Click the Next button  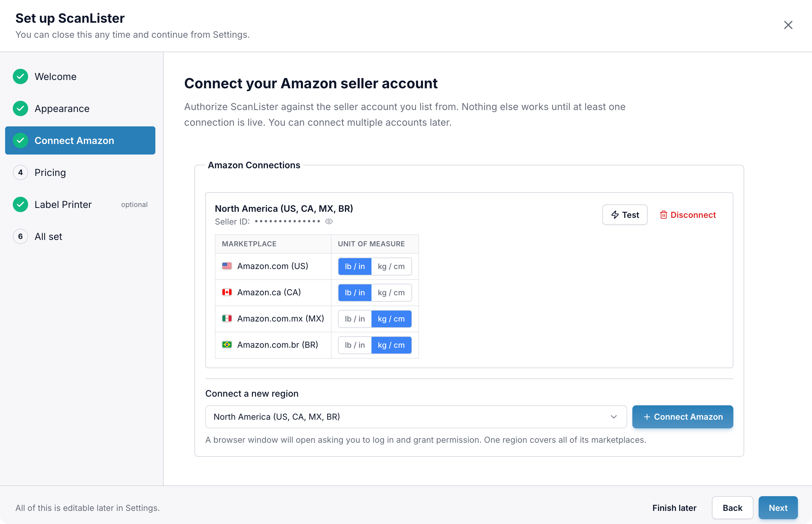coord(778,508)
